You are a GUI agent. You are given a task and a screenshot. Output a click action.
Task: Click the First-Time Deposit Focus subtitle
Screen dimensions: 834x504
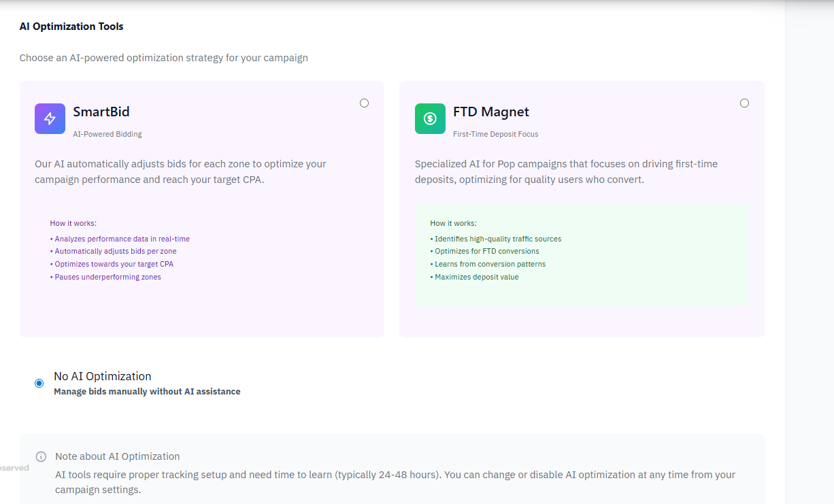click(495, 134)
